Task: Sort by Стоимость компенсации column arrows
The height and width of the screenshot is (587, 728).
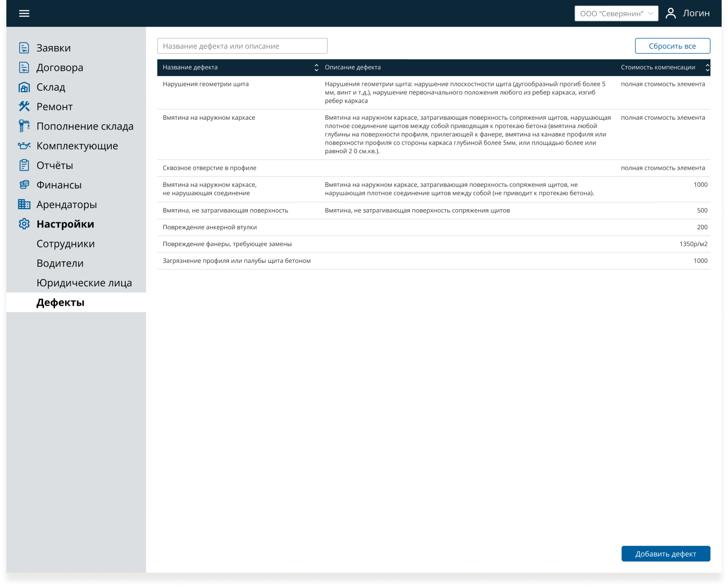Action: pos(707,68)
